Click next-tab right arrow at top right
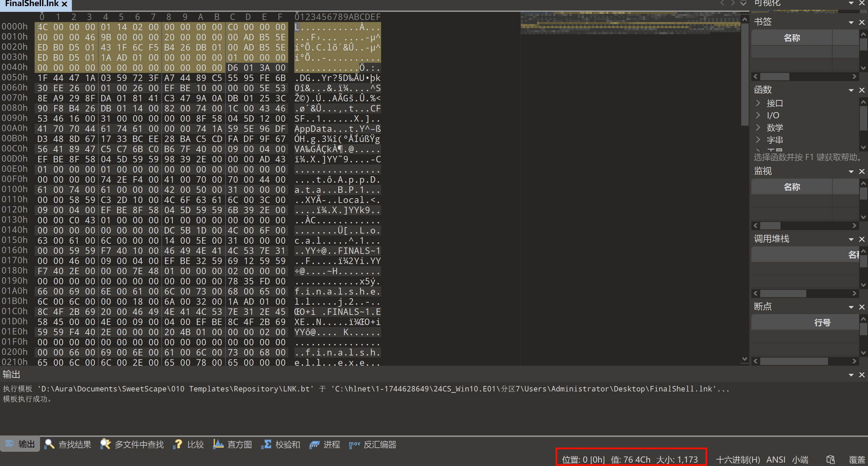Screen dimensions: 868x466 [733, 3]
